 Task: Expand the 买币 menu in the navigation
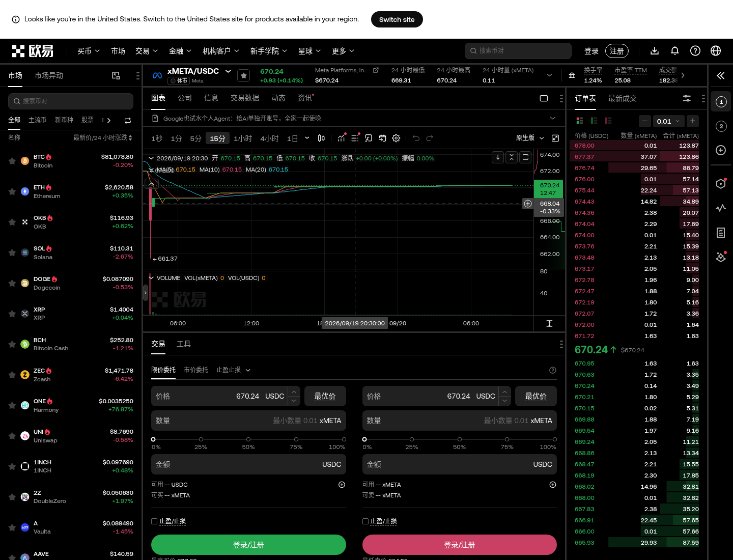pos(89,51)
